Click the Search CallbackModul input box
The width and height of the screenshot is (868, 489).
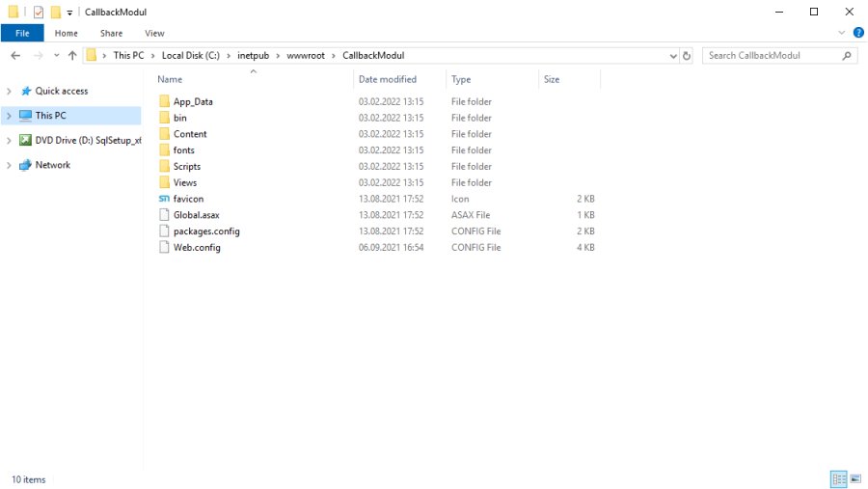(x=772, y=56)
